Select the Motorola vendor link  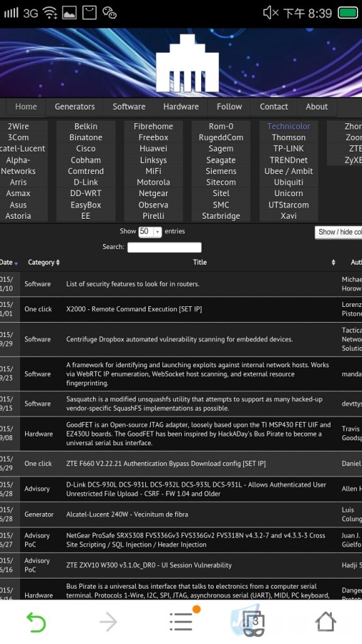(153, 182)
